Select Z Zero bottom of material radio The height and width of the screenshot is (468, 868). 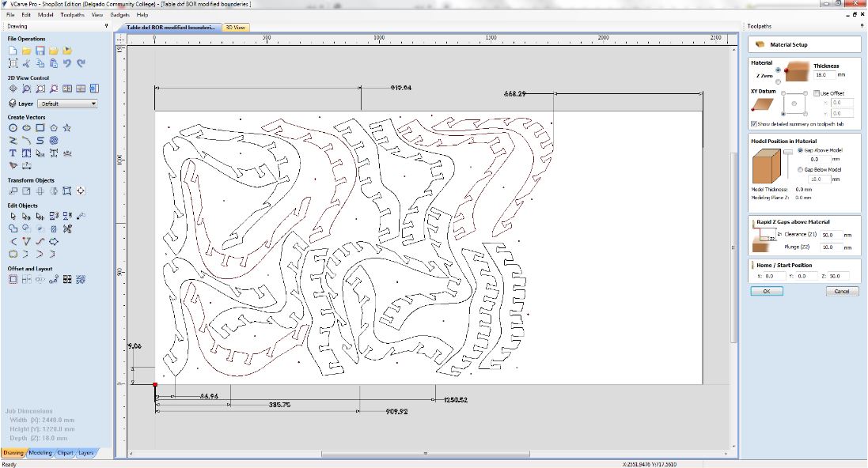click(779, 82)
